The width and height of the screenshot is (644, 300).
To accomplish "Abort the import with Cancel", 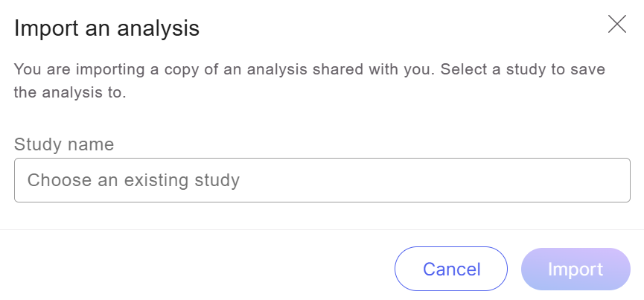I will (451, 269).
